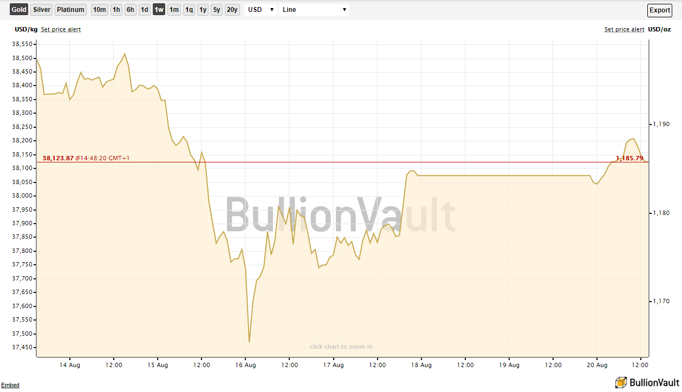The width and height of the screenshot is (682, 392).
Task: Set chart range to 5y
Action: pyautogui.click(x=217, y=10)
